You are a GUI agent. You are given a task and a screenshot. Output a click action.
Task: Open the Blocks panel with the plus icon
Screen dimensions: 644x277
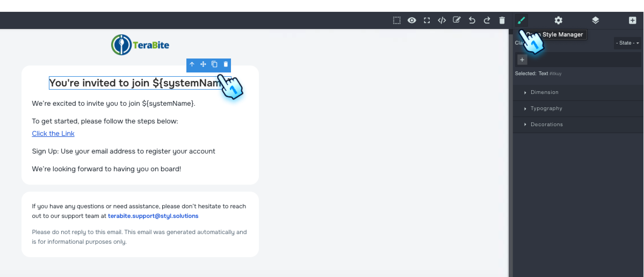tap(633, 20)
